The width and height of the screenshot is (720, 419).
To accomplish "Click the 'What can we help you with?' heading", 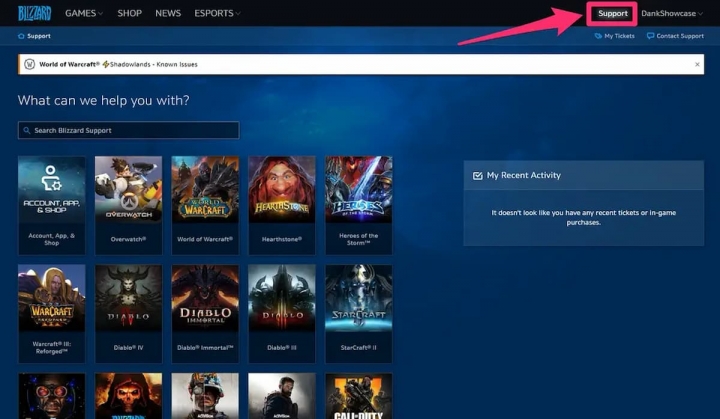I will [103, 100].
